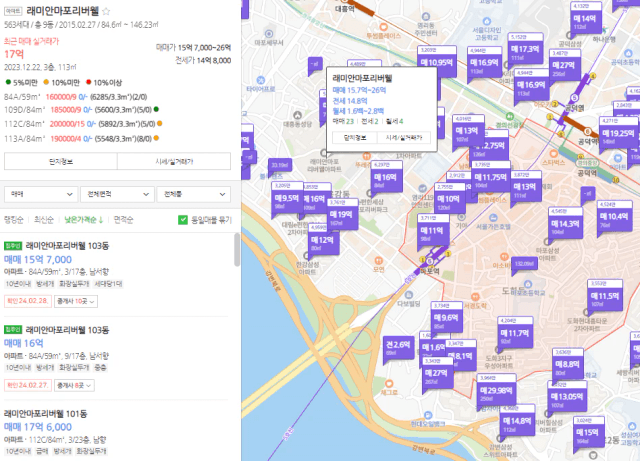The height and width of the screenshot is (461, 640).
Task: Click the listing panel scrollbar
Action: (x=237, y=249)
